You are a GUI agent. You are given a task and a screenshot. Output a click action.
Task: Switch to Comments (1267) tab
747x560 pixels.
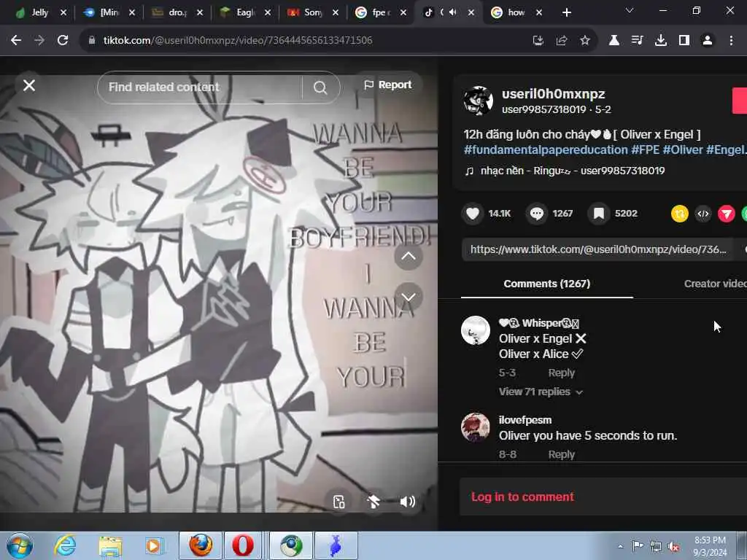point(547,284)
